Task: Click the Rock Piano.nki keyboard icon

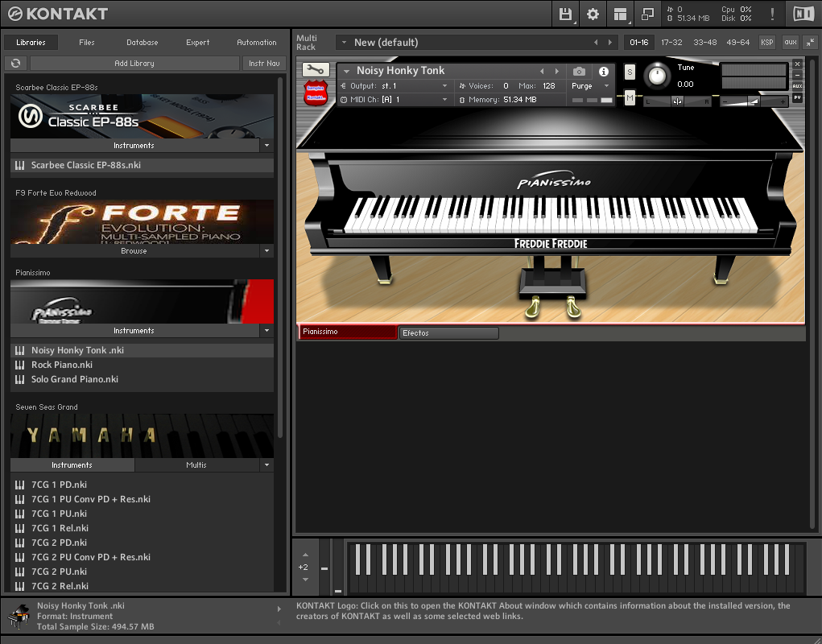Action: click(x=20, y=365)
